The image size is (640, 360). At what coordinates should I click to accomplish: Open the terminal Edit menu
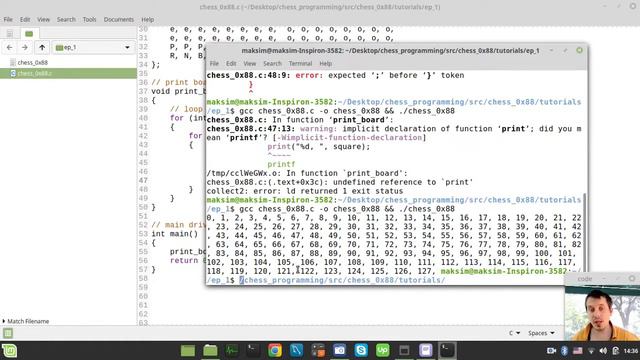231,63
